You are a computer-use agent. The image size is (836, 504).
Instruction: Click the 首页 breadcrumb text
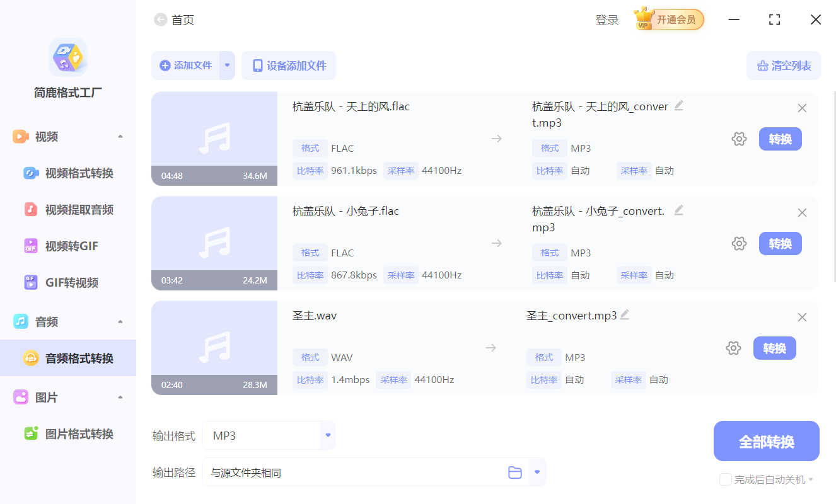click(x=183, y=20)
